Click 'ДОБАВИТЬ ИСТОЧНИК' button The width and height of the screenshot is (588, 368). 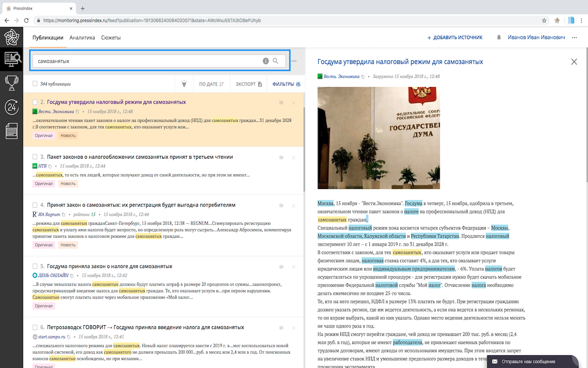tap(455, 37)
